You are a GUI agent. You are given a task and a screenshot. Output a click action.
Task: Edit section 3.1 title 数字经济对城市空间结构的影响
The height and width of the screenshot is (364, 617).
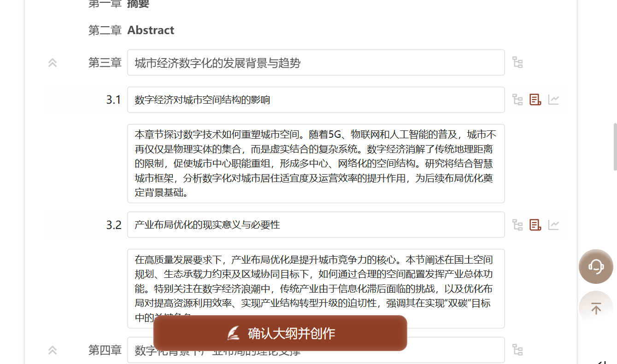tap(316, 100)
